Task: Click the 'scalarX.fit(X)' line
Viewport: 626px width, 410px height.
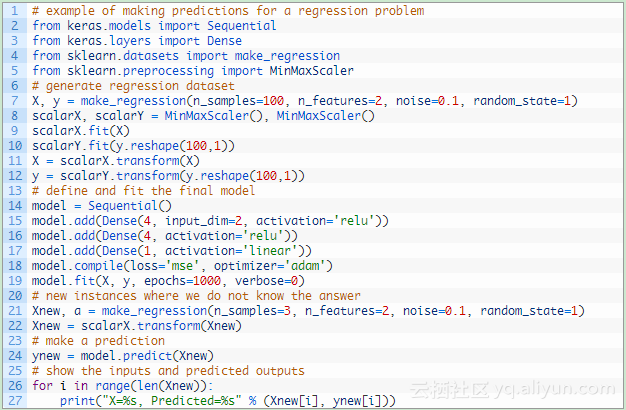Action: coord(81,131)
